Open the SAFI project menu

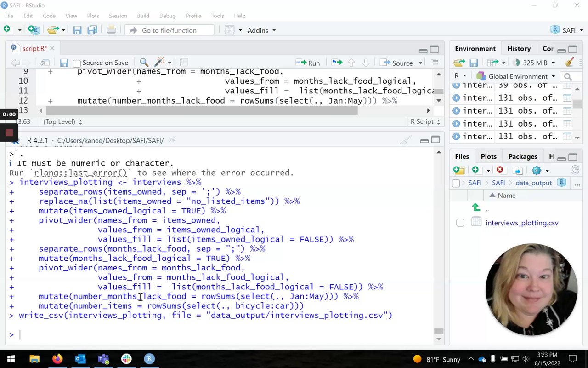coord(567,30)
